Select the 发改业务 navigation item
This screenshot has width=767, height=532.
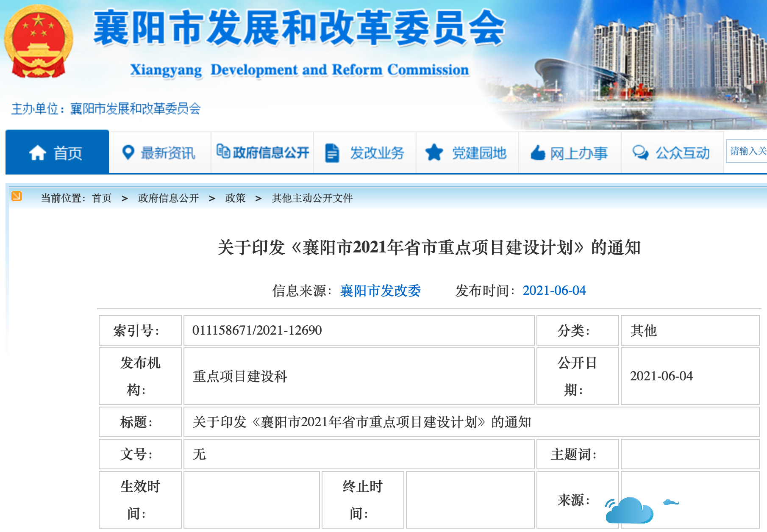pyautogui.click(x=377, y=153)
